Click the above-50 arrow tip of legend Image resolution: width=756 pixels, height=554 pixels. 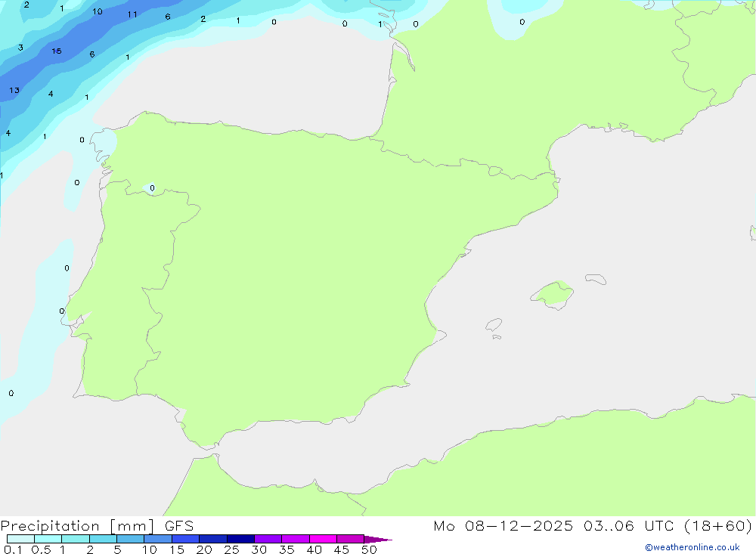point(379,540)
